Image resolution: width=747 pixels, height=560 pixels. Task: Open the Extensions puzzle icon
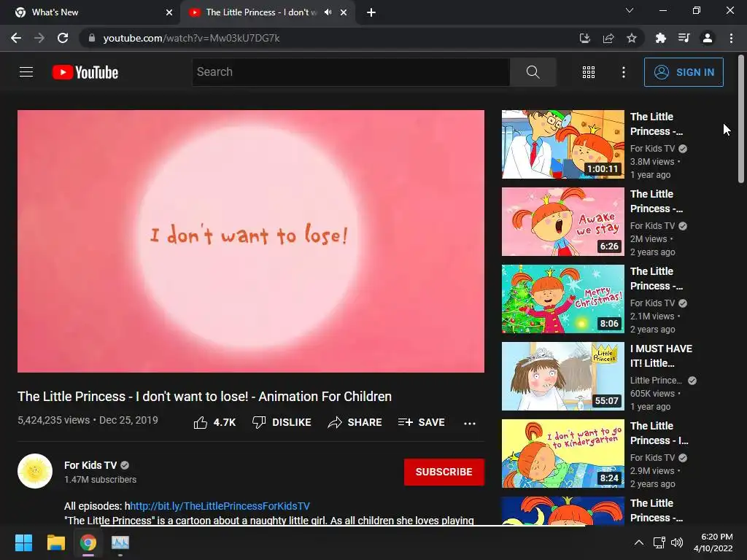(x=661, y=38)
